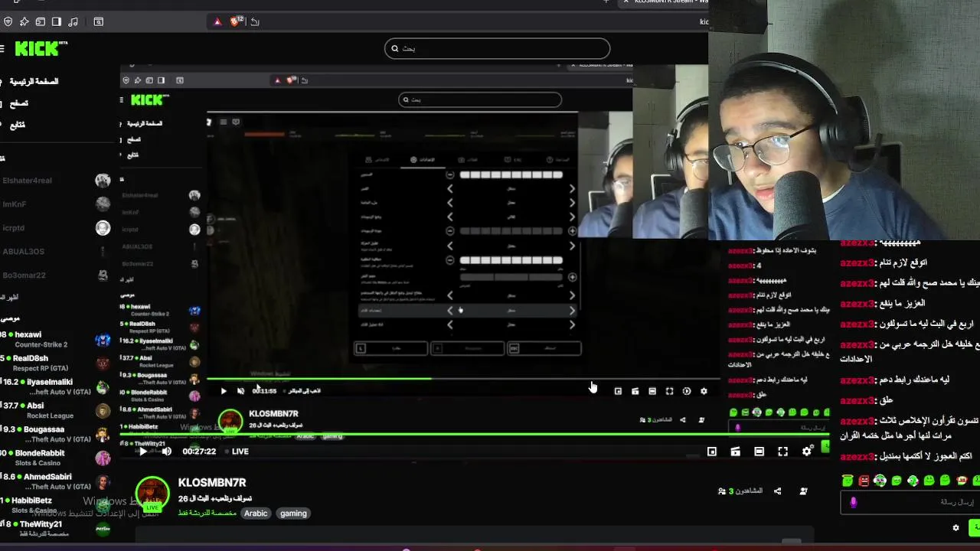Open nested inner player settings gear
980x551 pixels.
(704, 391)
